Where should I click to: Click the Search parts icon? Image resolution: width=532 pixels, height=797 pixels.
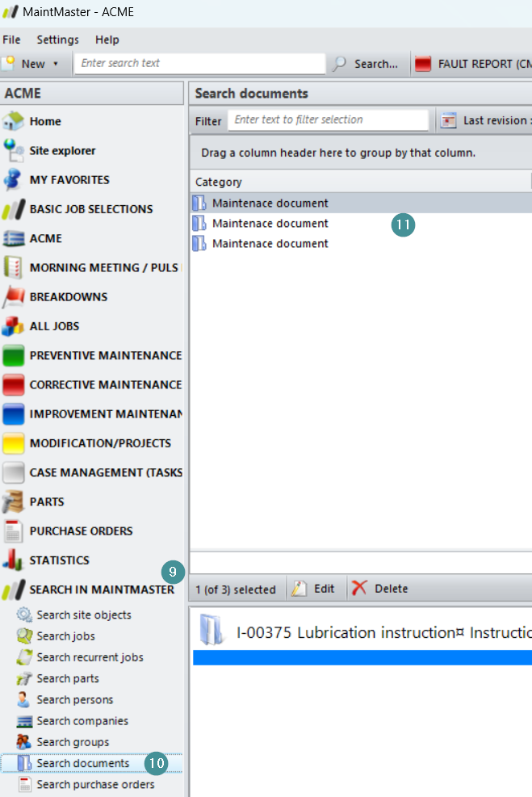[24, 678]
